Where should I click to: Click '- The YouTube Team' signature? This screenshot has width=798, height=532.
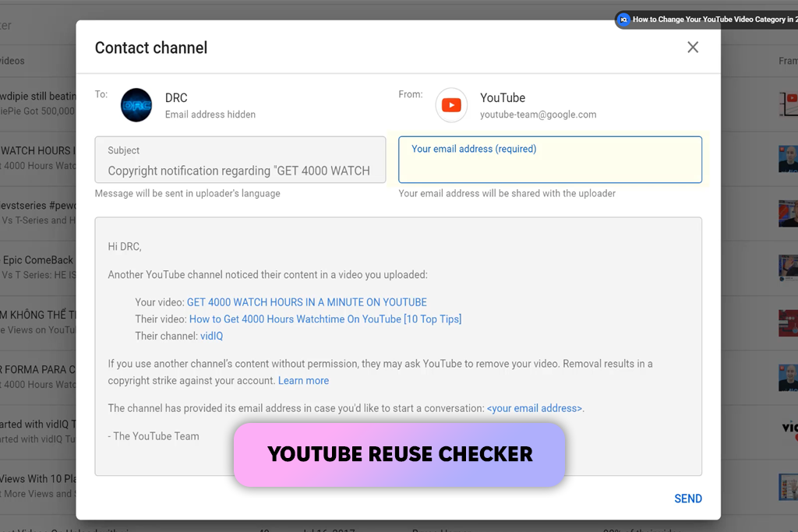(154, 436)
